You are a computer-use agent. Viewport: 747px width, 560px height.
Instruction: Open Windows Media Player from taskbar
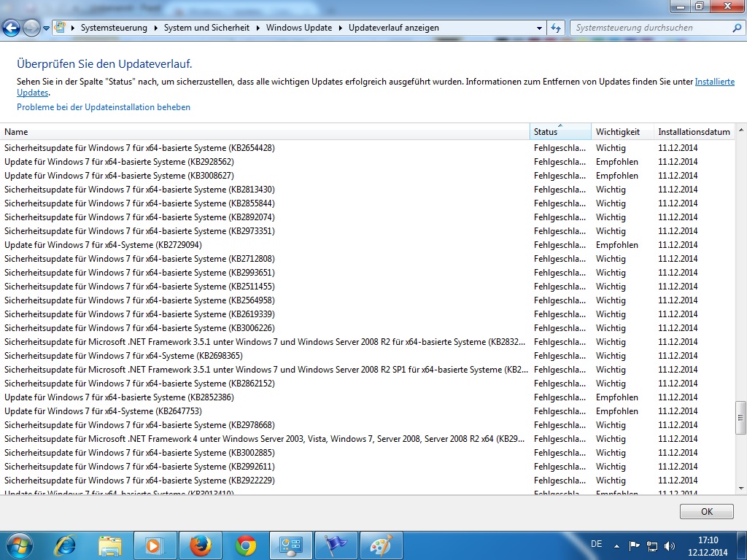point(155,545)
